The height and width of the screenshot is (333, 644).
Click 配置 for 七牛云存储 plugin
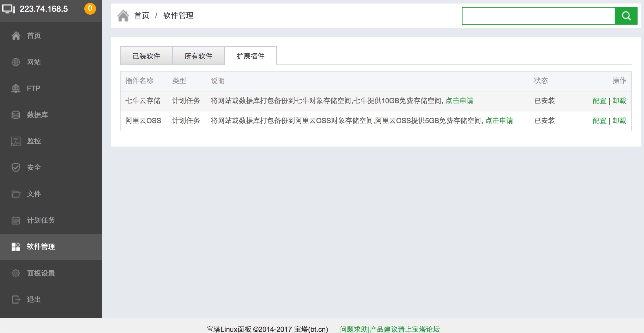(600, 101)
